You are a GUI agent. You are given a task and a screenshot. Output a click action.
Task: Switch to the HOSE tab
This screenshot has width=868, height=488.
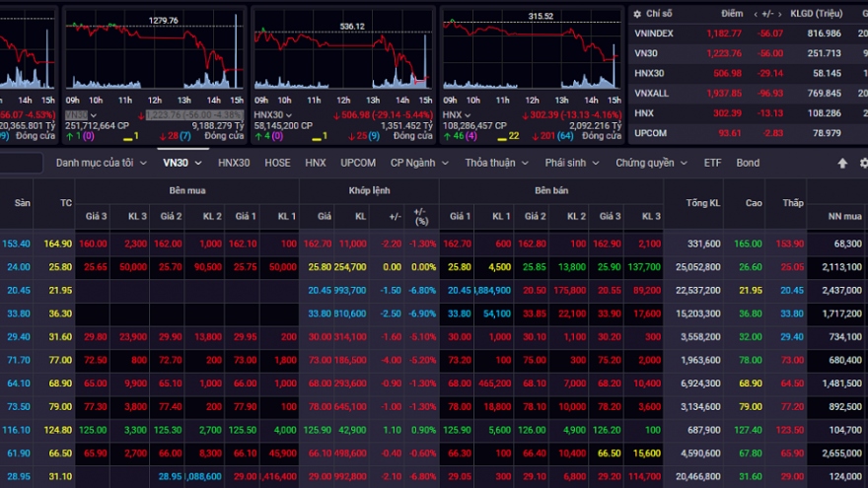(277, 163)
